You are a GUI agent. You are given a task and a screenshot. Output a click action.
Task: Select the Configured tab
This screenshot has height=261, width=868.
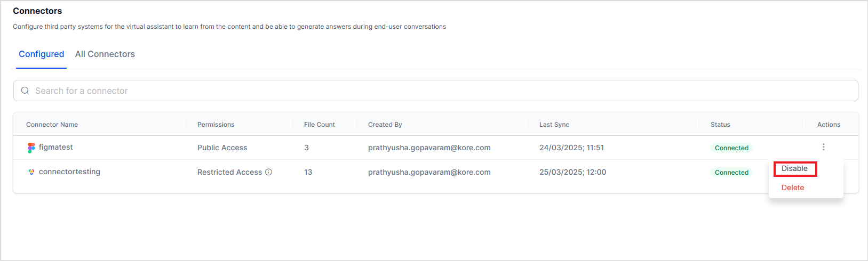(x=41, y=54)
